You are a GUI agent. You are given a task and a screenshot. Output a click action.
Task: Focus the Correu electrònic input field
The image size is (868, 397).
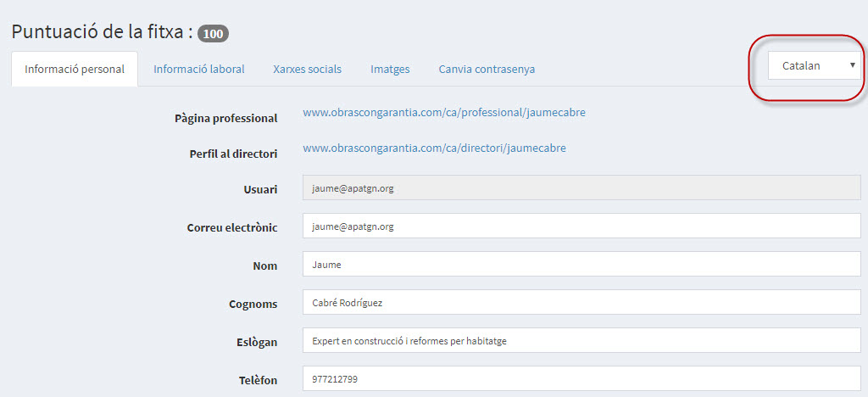581,226
